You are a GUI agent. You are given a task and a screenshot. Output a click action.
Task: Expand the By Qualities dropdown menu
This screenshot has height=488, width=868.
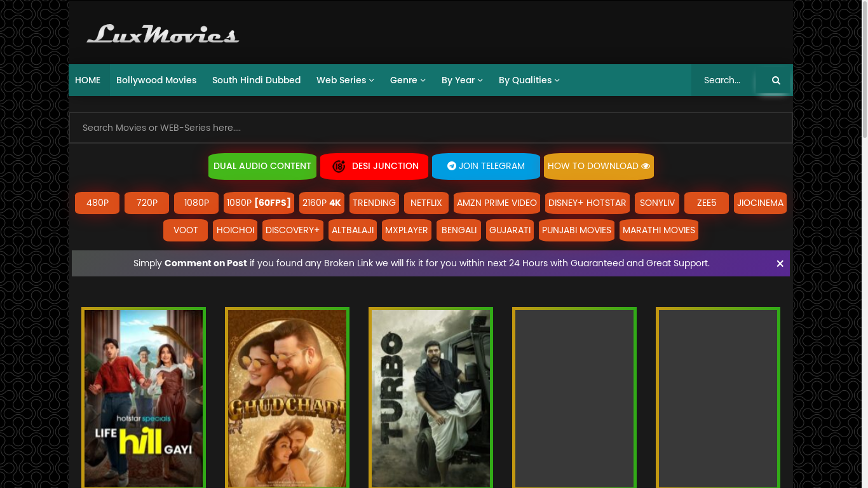[x=529, y=80]
